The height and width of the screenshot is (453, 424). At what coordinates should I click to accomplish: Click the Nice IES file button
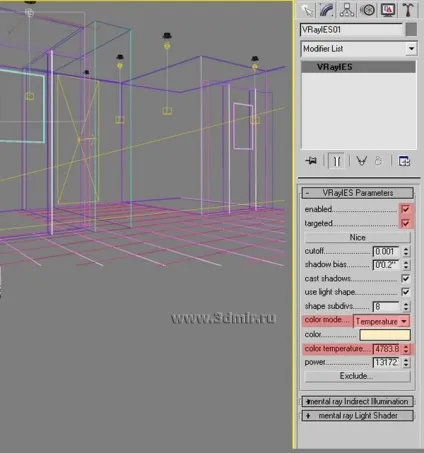click(x=357, y=237)
